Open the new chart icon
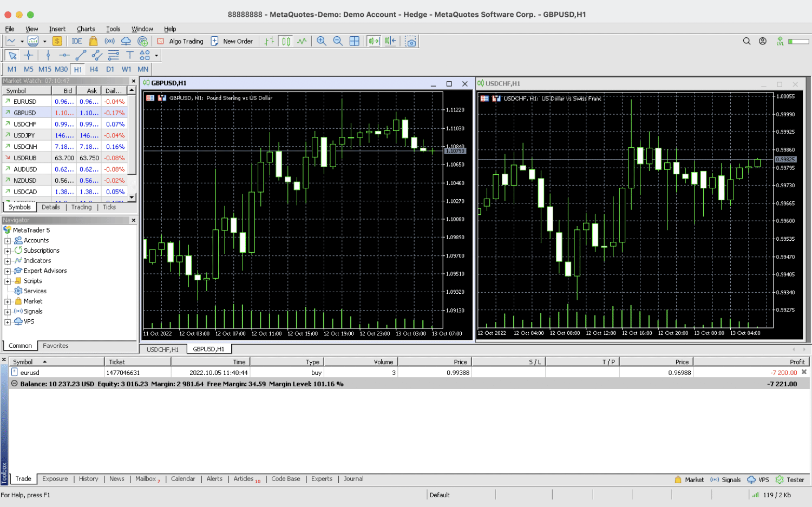 click(x=11, y=41)
